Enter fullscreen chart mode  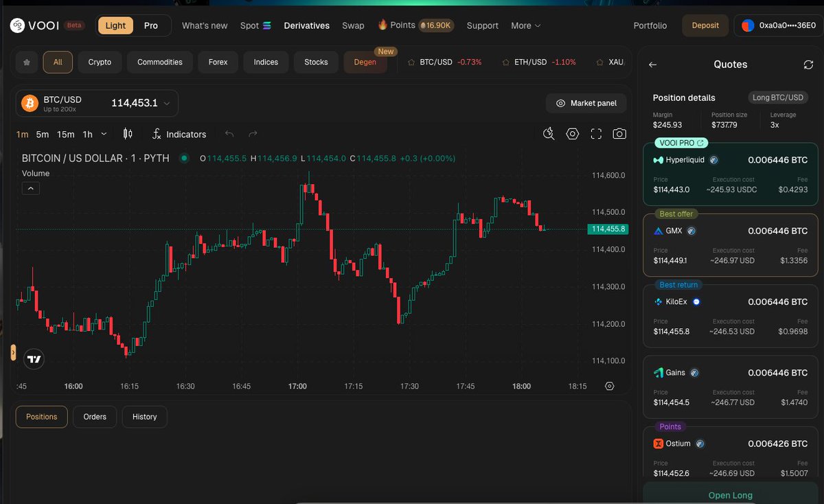pyautogui.click(x=596, y=134)
